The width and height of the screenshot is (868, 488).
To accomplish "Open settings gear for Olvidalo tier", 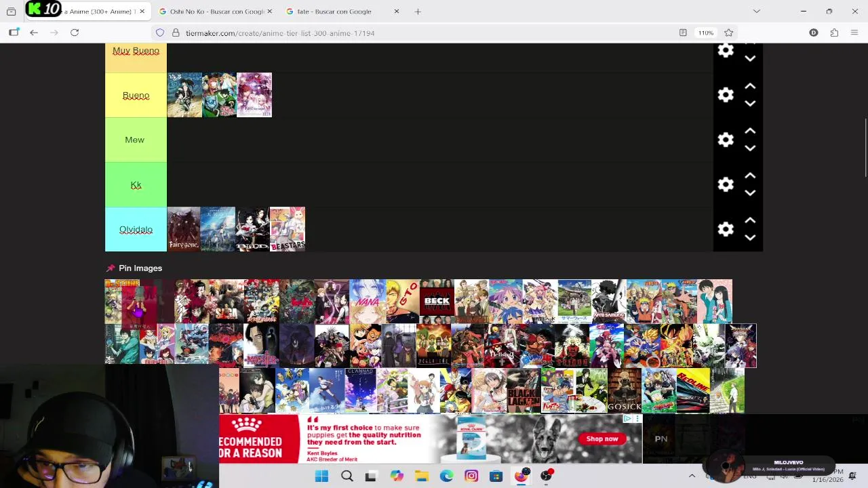I will pos(726,229).
